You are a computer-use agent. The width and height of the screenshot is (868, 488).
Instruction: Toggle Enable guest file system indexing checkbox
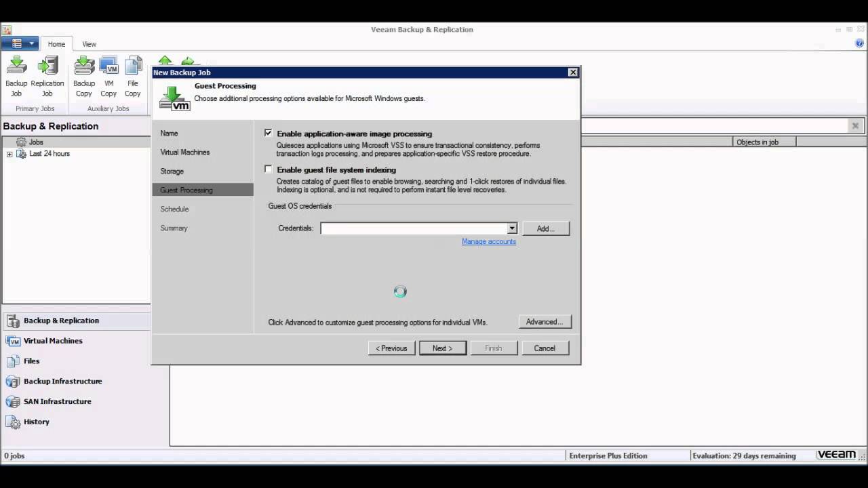(x=269, y=169)
